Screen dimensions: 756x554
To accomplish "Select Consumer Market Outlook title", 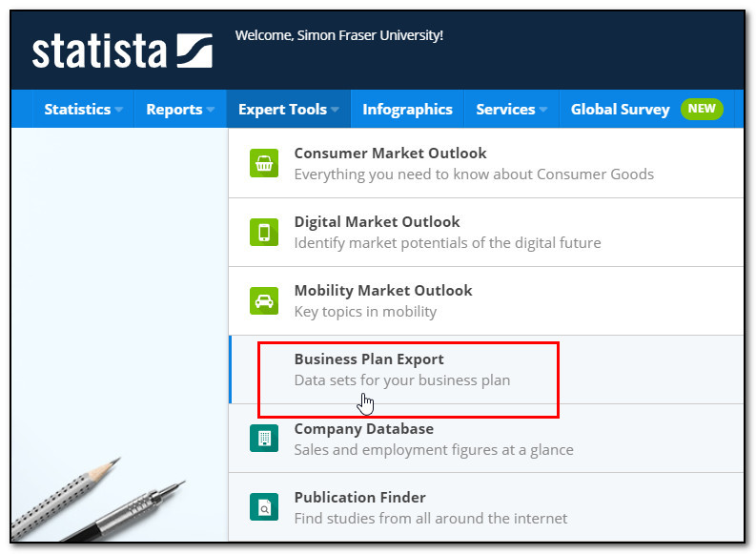I will point(390,153).
